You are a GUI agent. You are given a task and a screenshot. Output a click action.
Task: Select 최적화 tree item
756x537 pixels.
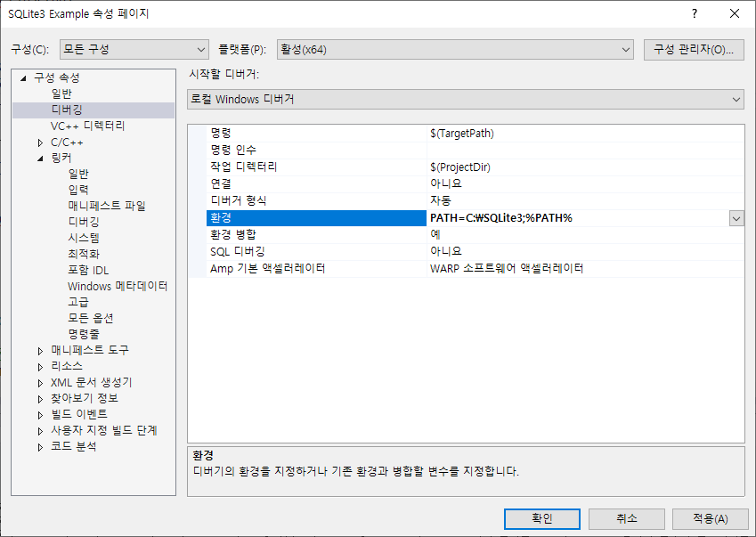[x=84, y=254]
